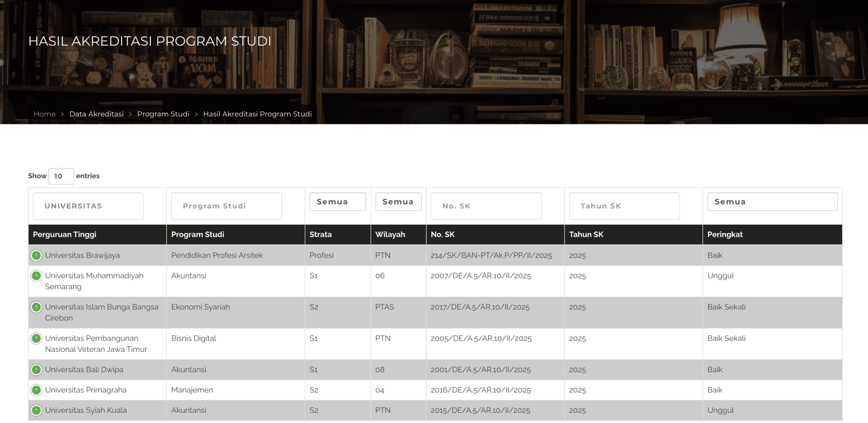Click the No. SK filter input

point(486,206)
